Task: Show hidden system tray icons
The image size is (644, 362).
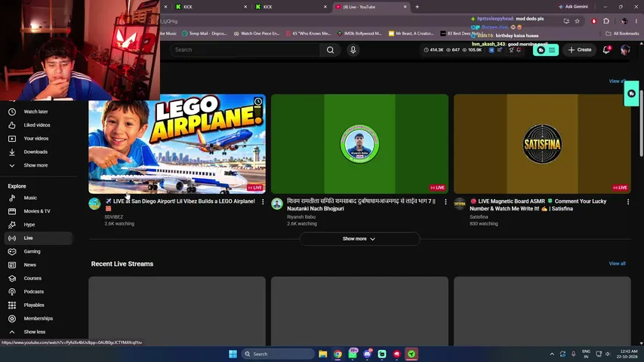Action: pos(552,354)
